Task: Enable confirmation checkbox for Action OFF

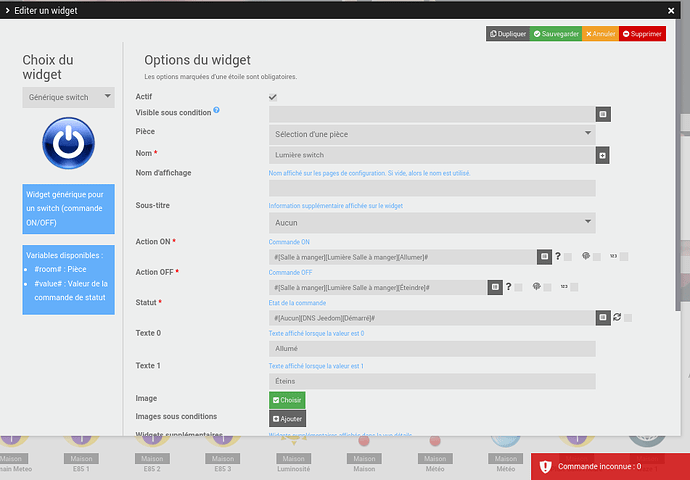Action: coord(518,287)
